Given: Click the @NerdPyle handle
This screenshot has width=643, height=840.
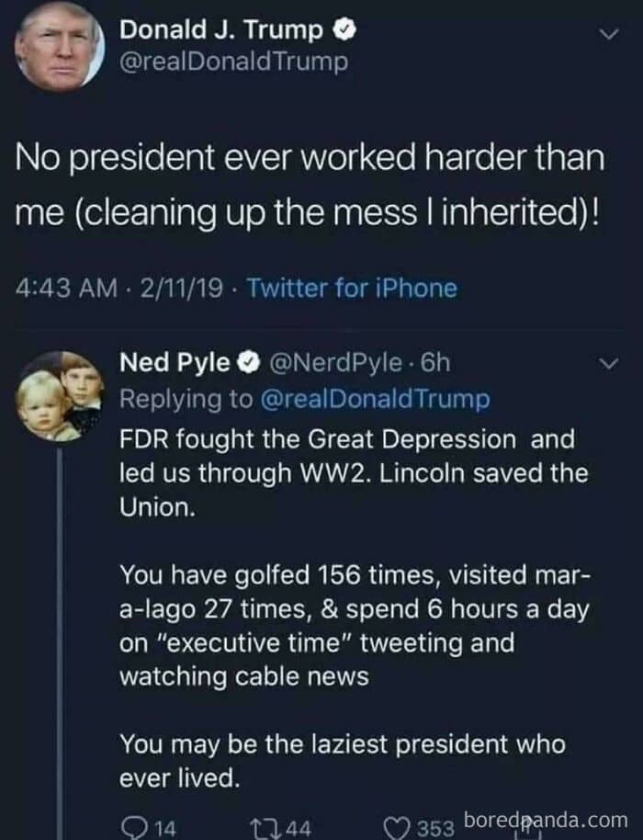Looking at the screenshot, I should (x=333, y=363).
